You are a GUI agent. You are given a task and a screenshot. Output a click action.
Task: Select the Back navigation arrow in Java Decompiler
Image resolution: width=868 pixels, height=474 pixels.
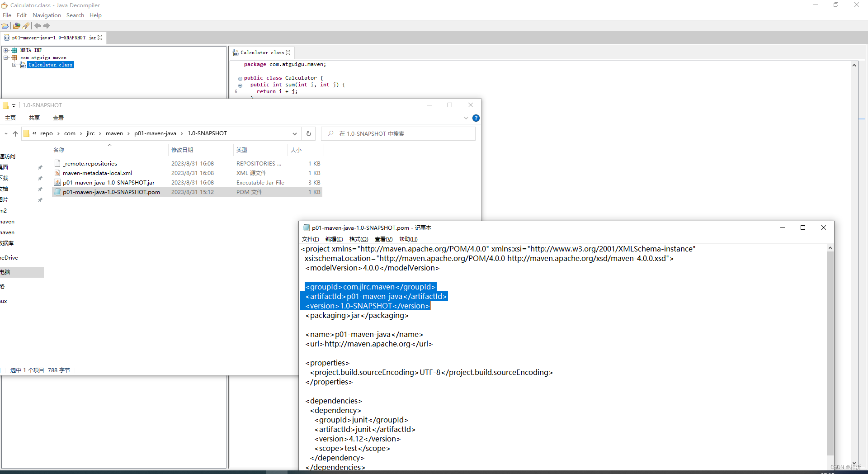[x=37, y=26]
